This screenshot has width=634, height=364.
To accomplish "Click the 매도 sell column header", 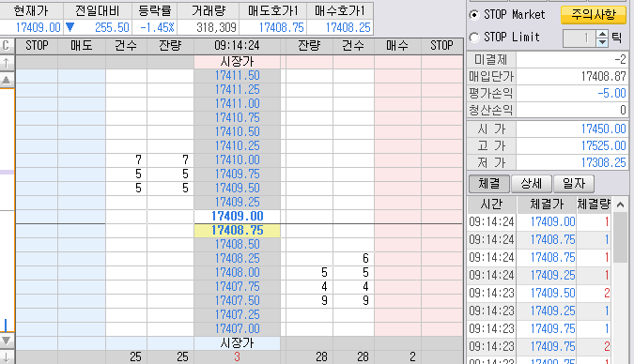I will [82, 46].
